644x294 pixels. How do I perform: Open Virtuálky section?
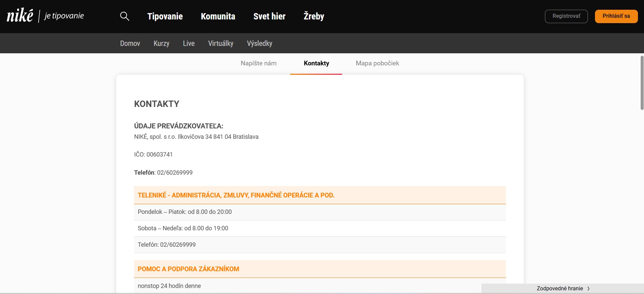221,43
